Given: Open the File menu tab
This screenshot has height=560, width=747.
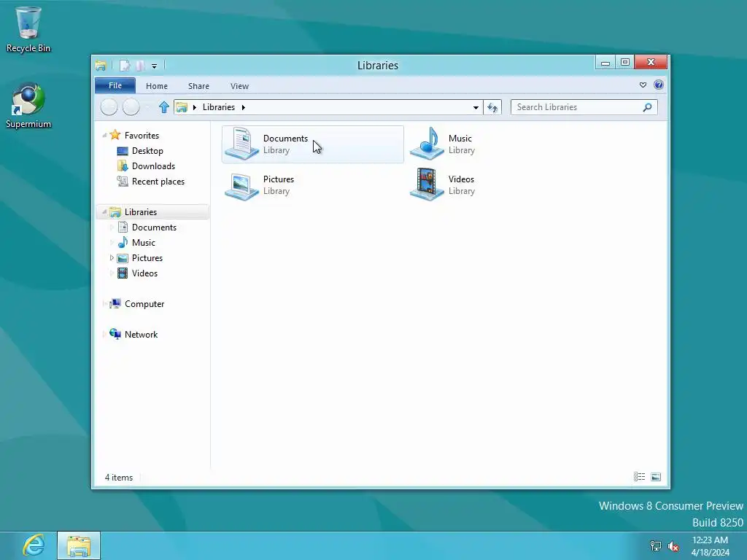Looking at the screenshot, I should [115, 86].
